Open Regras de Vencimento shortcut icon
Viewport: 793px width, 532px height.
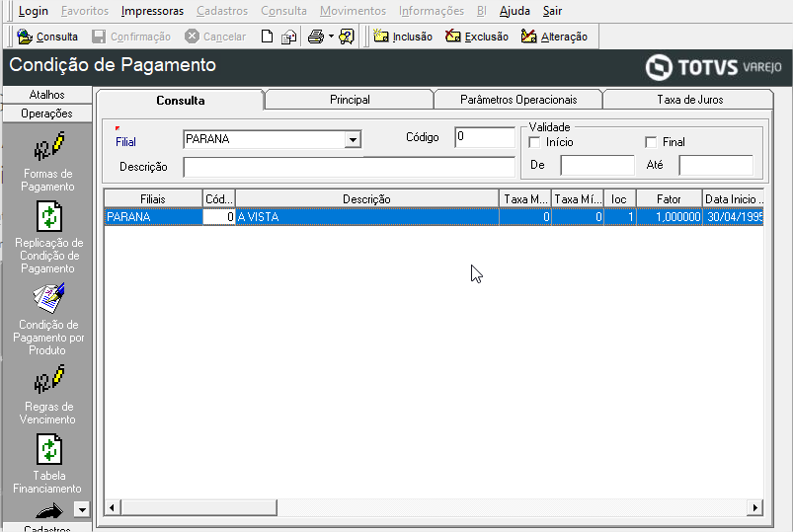pyautogui.click(x=49, y=379)
